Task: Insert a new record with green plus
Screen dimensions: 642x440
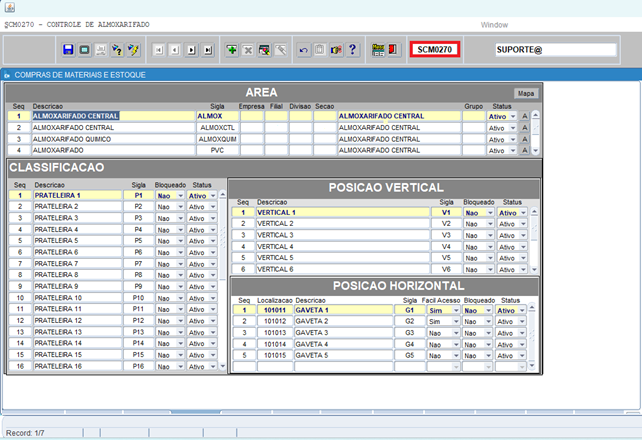Action: 232,50
